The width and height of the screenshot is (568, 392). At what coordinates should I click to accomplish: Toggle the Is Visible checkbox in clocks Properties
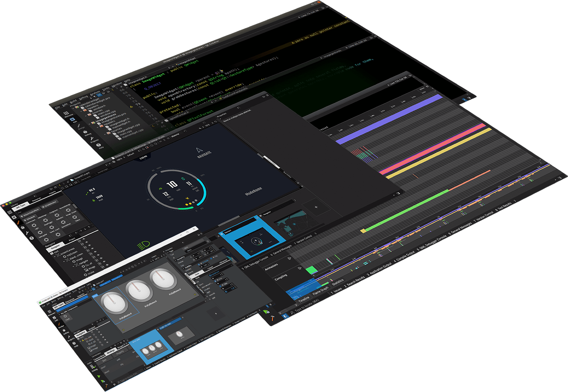point(199,264)
